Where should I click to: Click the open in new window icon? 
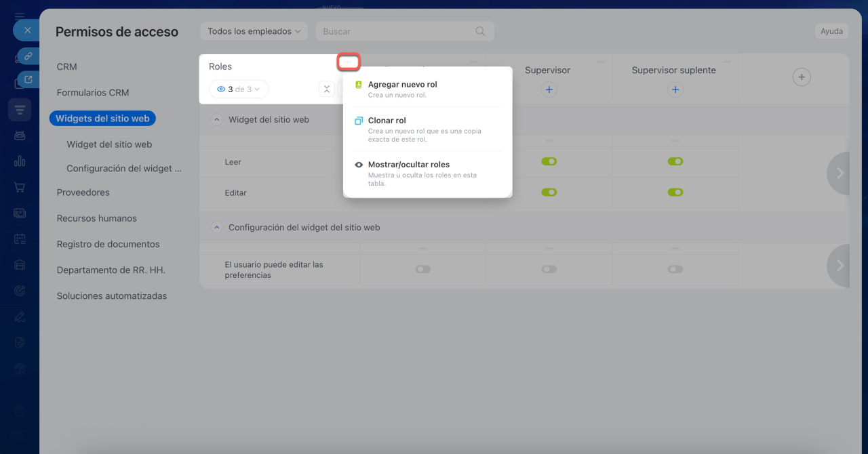tap(28, 79)
